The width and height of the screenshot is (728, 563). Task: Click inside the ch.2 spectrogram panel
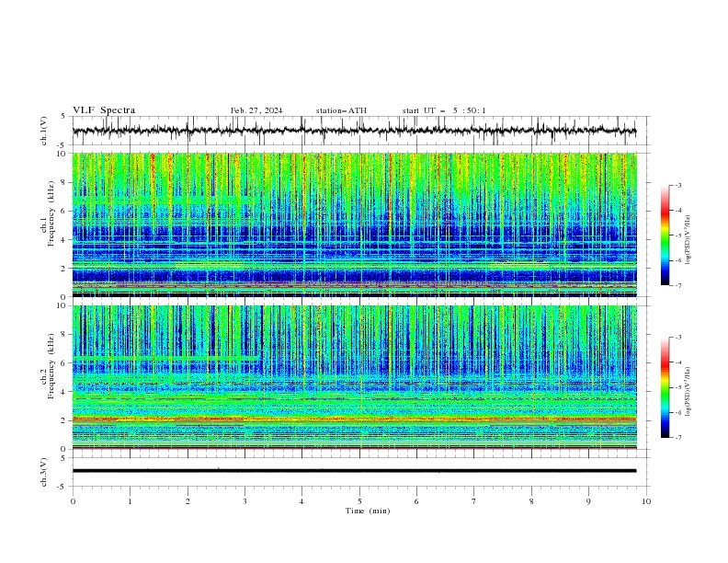(x=354, y=377)
